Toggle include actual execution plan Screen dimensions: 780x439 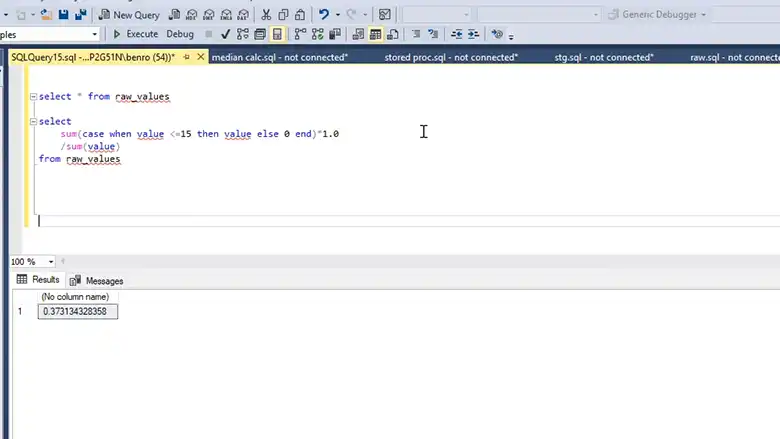coord(300,34)
